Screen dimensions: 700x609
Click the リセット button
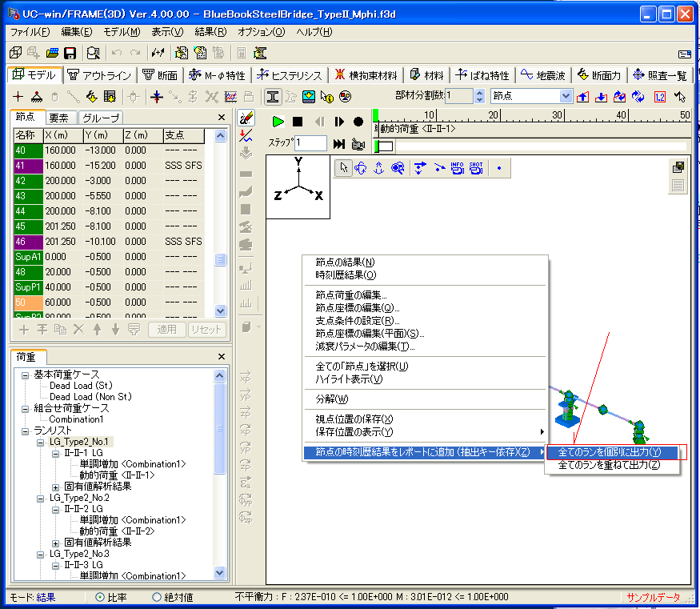tap(206, 330)
